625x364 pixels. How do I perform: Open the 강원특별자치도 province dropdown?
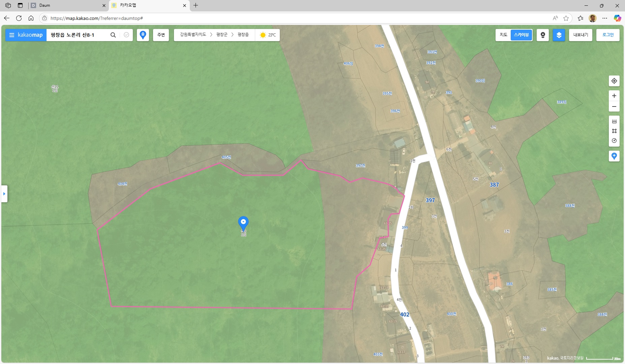tap(193, 35)
